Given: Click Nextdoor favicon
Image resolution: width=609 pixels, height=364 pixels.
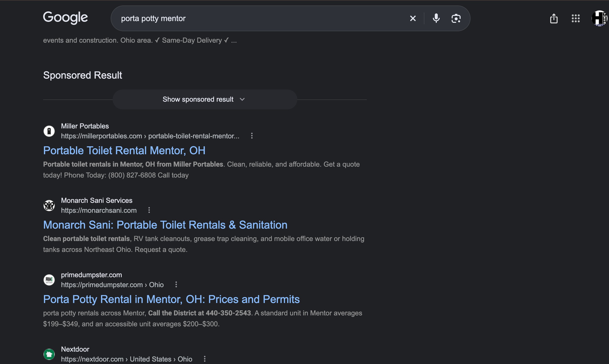Looking at the screenshot, I should pos(49,354).
